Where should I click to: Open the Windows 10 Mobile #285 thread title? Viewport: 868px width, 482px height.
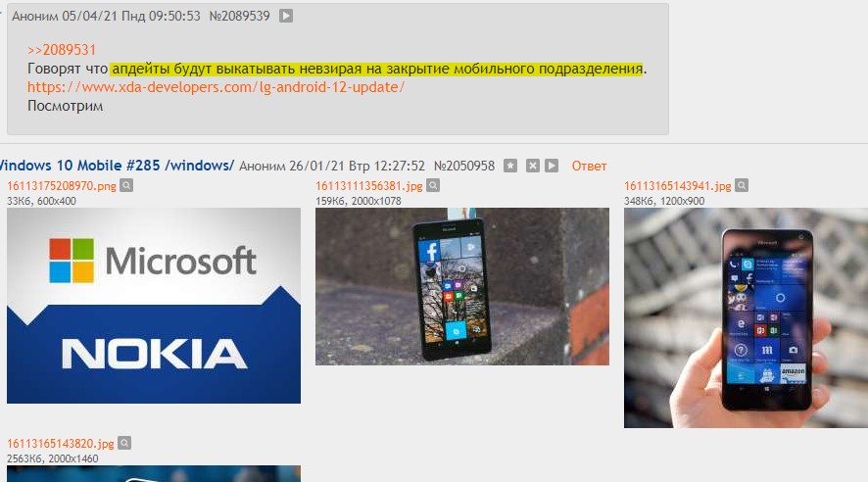[x=117, y=166]
